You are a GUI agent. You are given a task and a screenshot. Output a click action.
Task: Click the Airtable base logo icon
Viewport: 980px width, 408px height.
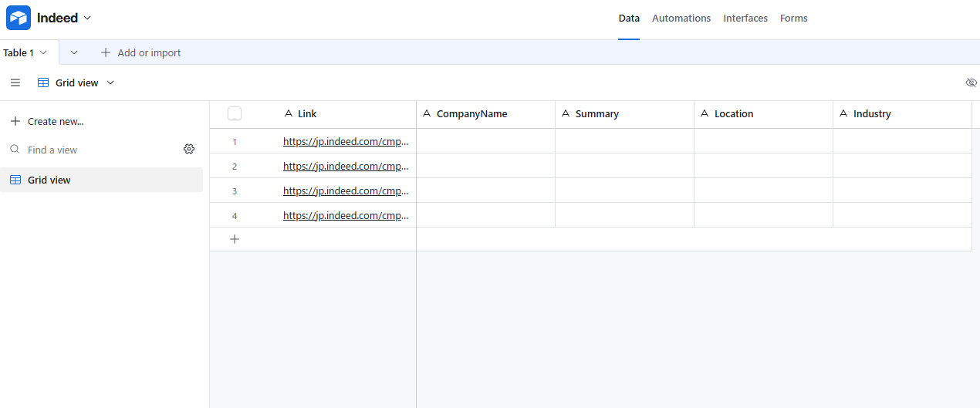coord(19,18)
